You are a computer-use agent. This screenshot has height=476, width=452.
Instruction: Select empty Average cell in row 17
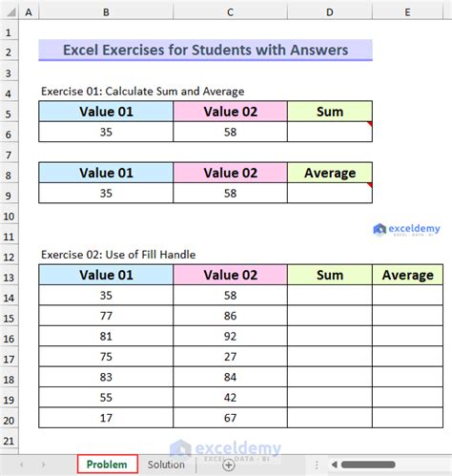(407, 356)
